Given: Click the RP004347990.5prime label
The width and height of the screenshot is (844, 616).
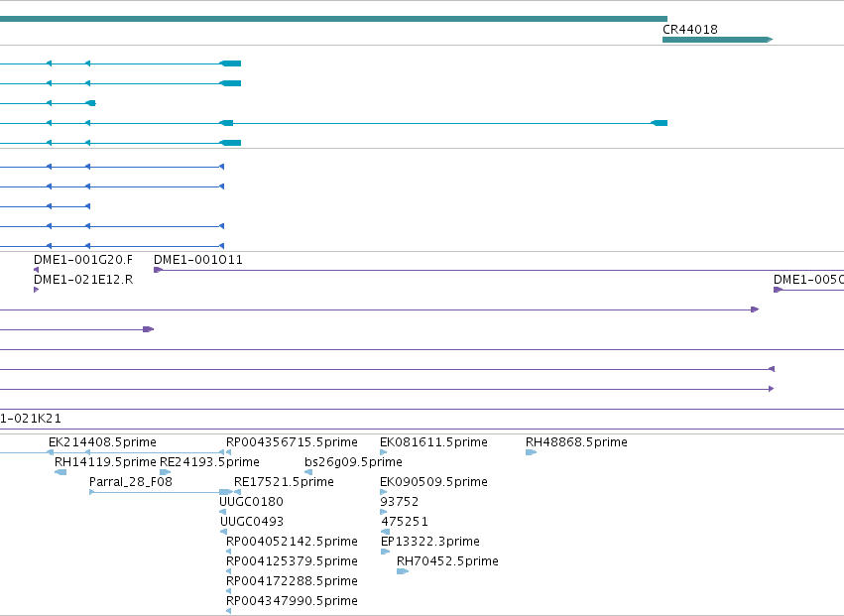Looking at the screenshot, I should [x=292, y=601].
